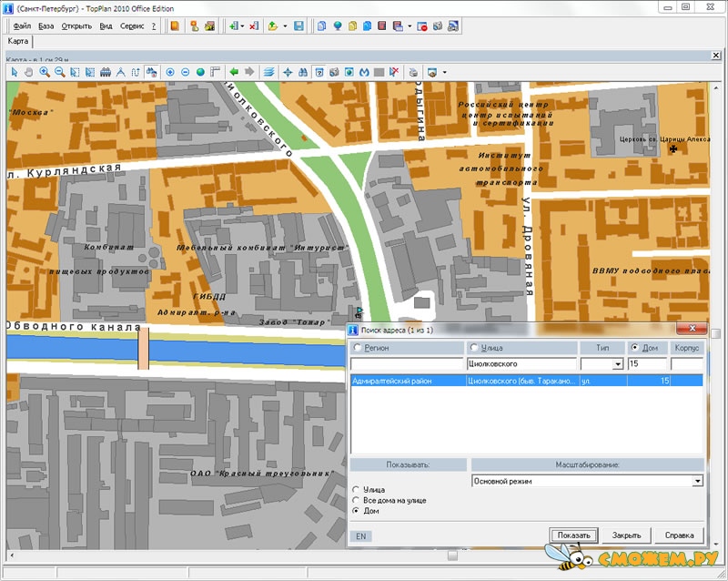Open the Вид menu

tap(106, 26)
